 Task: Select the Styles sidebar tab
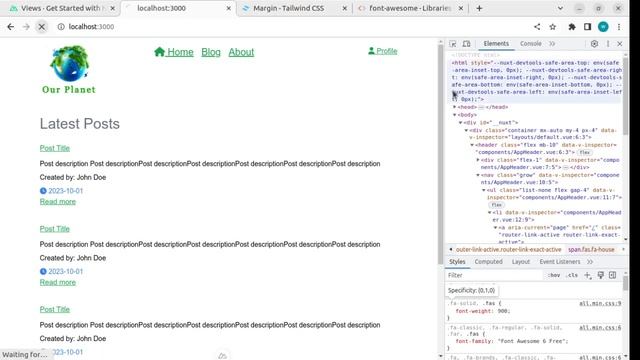457,262
